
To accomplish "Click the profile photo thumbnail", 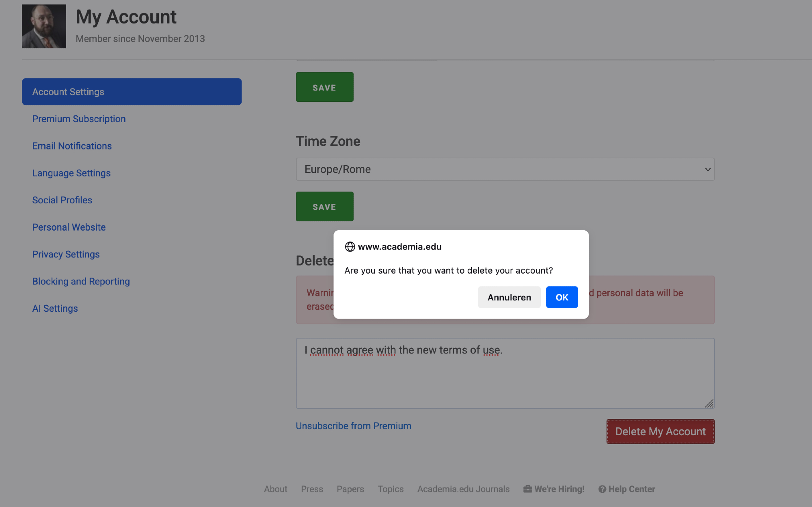I will (44, 26).
